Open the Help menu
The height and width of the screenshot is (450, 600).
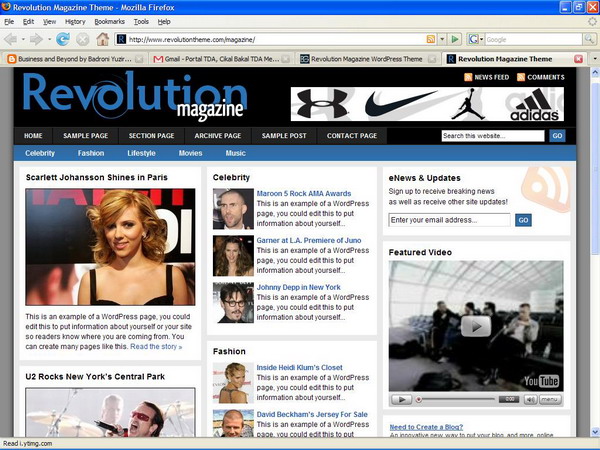pyautogui.click(x=164, y=22)
